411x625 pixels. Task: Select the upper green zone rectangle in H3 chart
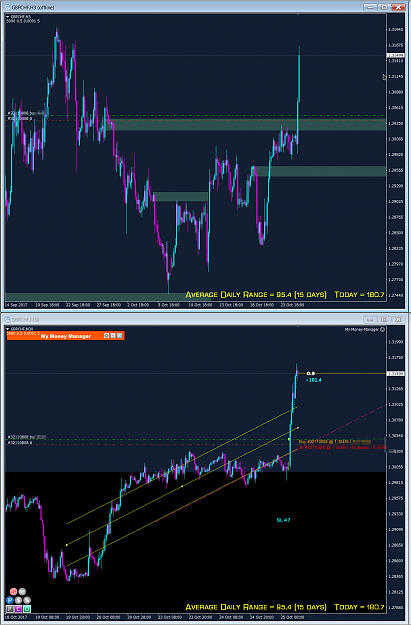247,125
